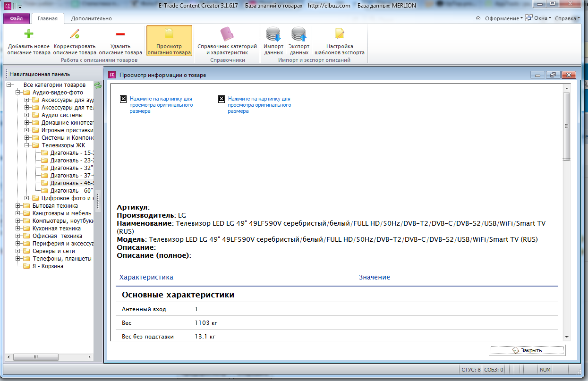Click green refresh icon in navigation panel

click(98, 85)
